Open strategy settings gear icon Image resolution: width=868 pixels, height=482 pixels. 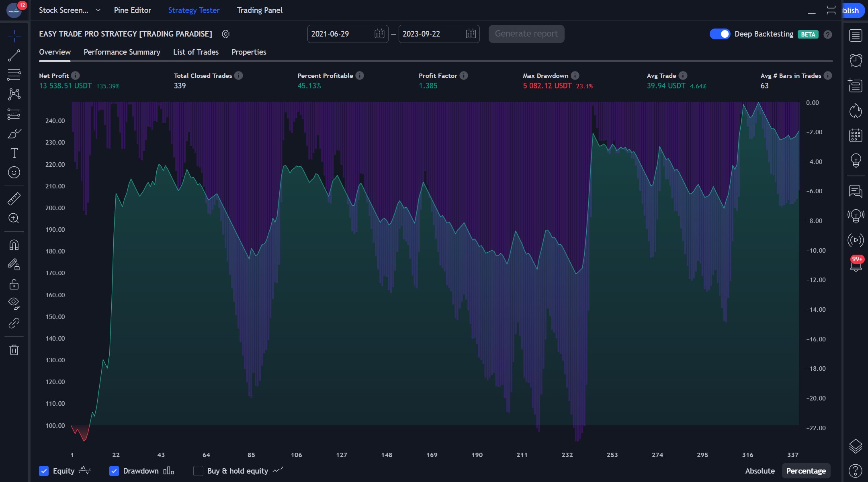click(x=225, y=34)
